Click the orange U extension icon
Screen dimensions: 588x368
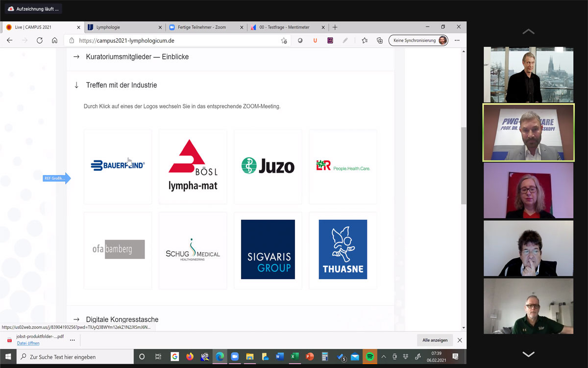tap(315, 40)
